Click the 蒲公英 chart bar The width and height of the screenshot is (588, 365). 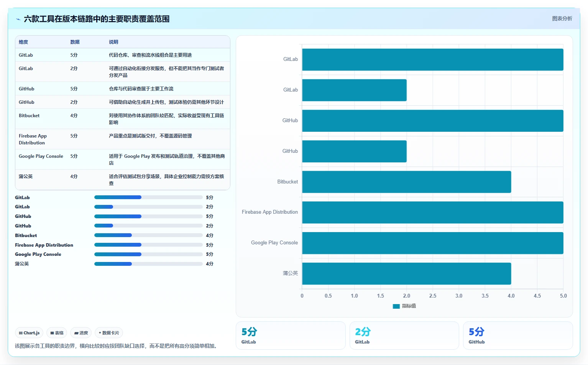407,273
